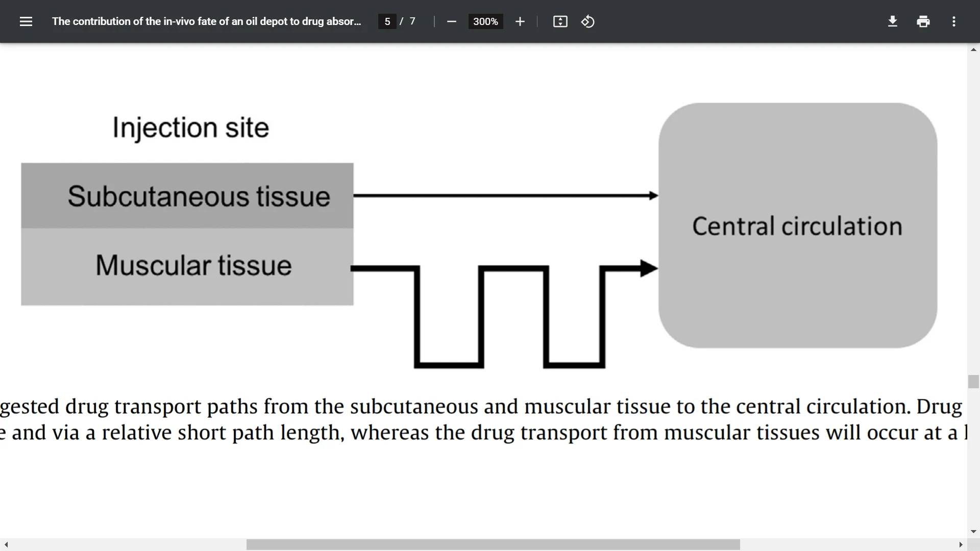The image size is (980, 551).
Task: Open the more actions menu
Action: tap(954, 21)
